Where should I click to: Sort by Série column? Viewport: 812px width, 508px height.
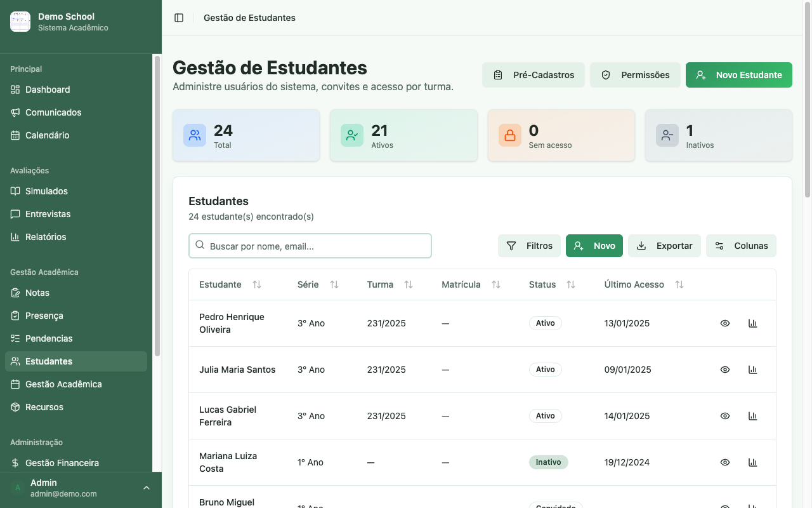[x=334, y=284]
